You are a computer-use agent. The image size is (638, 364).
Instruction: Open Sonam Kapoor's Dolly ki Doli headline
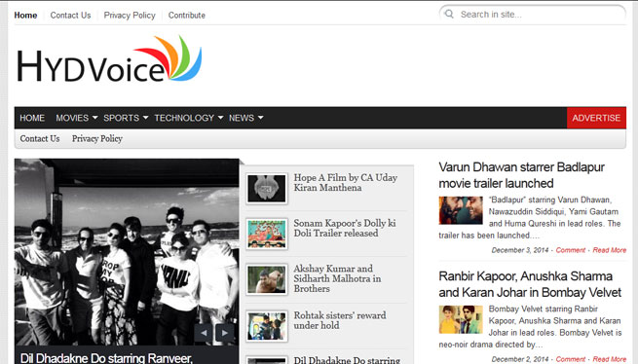[345, 228]
